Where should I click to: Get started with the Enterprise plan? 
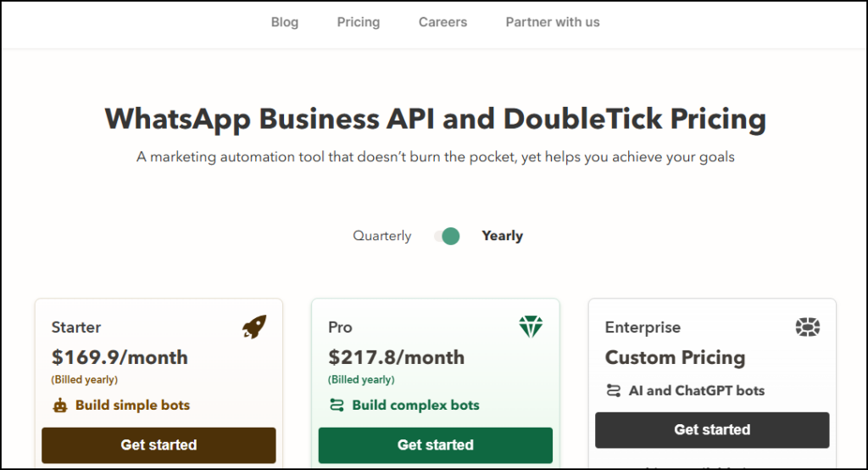(x=712, y=430)
